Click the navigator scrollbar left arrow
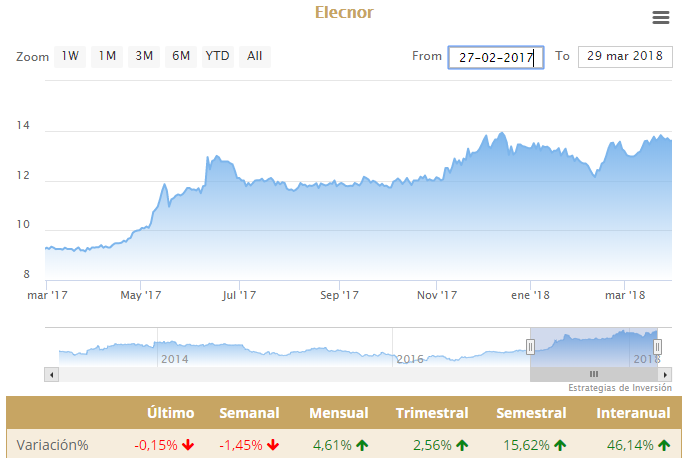Image resolution: width=691 pixels, height=458 pixels. [52, 375]
